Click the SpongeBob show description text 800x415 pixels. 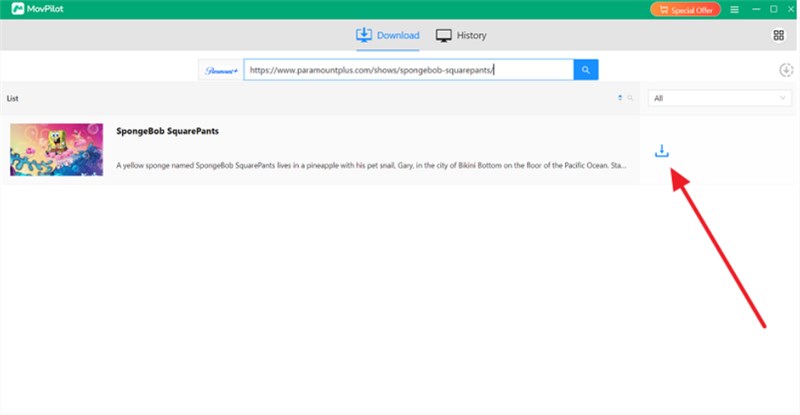pos(371,165)
